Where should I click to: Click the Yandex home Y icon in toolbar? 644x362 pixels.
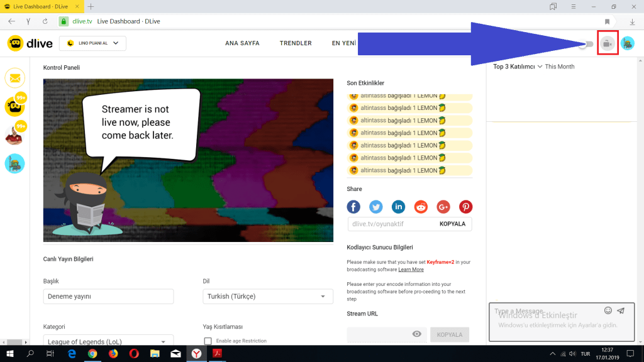tap(28, 21)
